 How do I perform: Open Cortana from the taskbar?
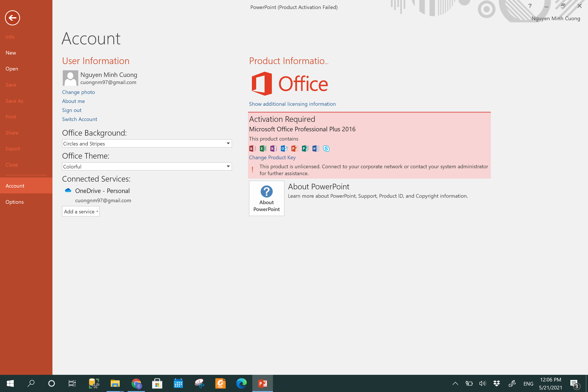pos(52,383)
